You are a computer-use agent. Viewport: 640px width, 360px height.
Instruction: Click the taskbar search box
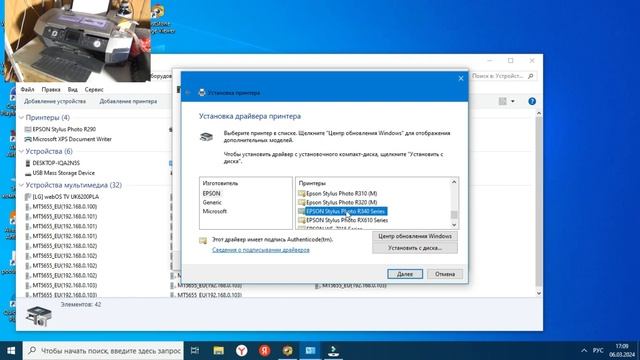click(103, 351)
